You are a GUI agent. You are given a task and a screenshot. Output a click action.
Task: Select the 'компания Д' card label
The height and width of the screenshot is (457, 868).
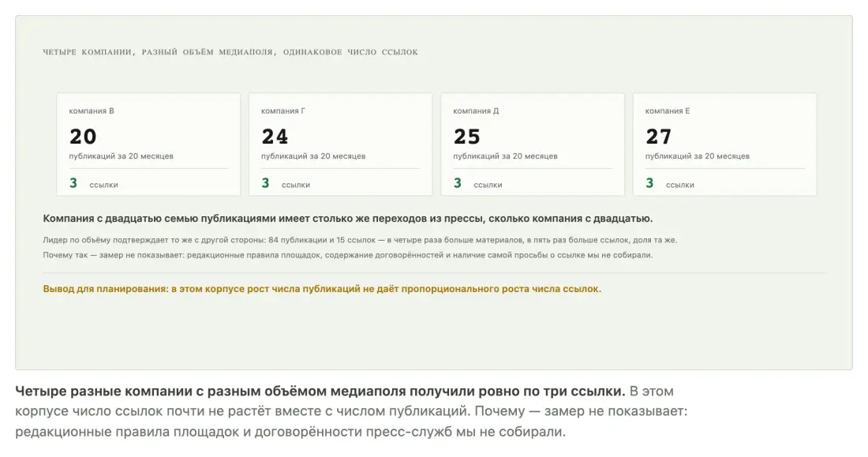[x=476, y=111]
